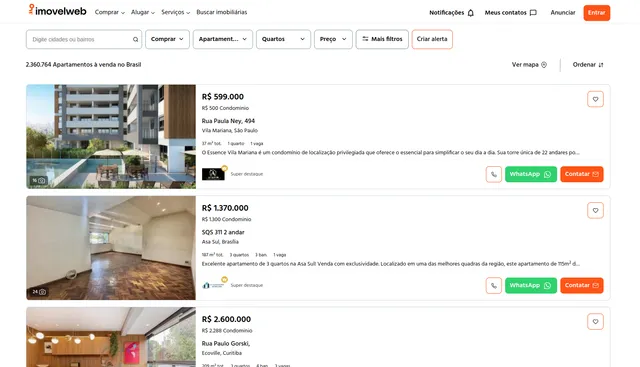The height and width of the screenshot is (367, 640).
Task: Click the Entrar login button
Action: (x=597, y=13)
